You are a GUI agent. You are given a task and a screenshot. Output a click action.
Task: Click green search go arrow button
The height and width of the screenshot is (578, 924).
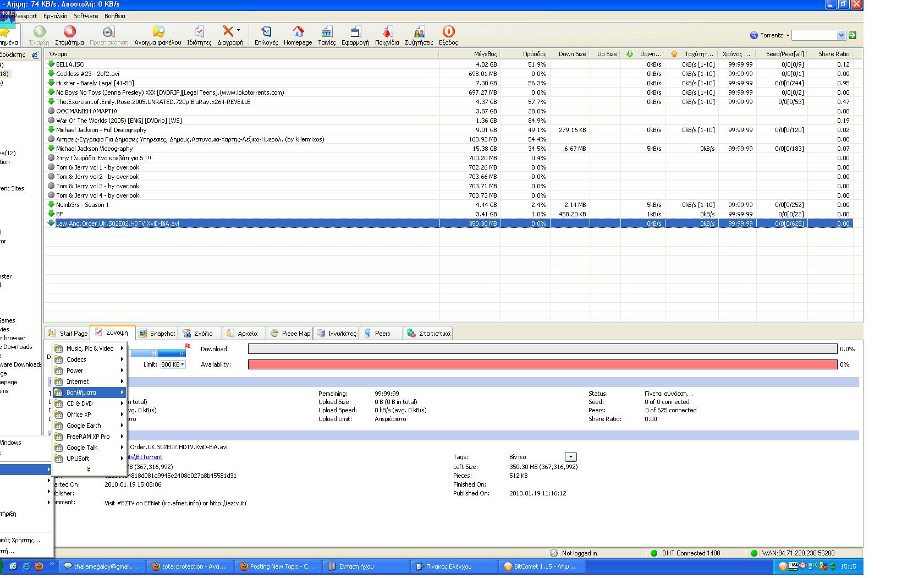pos(853,35)
